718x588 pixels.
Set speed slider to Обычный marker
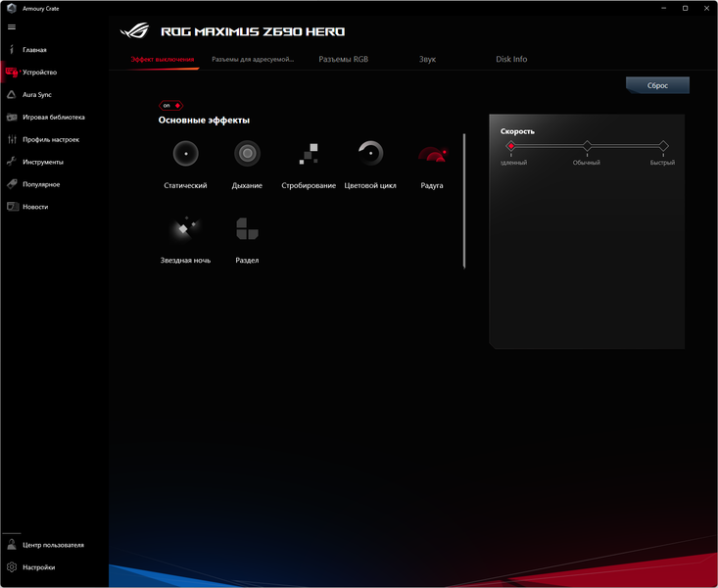[587, 146]
